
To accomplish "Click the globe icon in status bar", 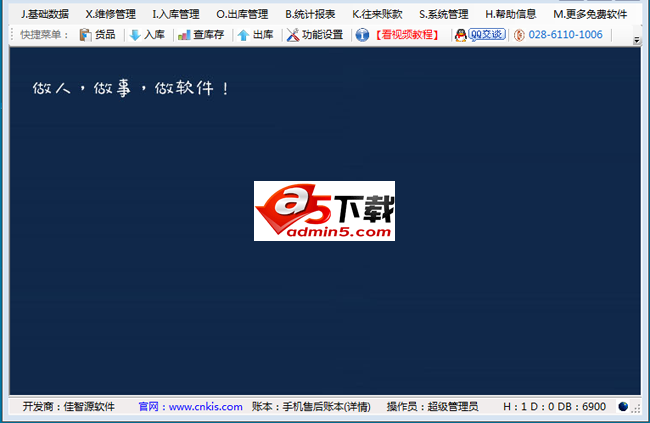I will point(623,406).
